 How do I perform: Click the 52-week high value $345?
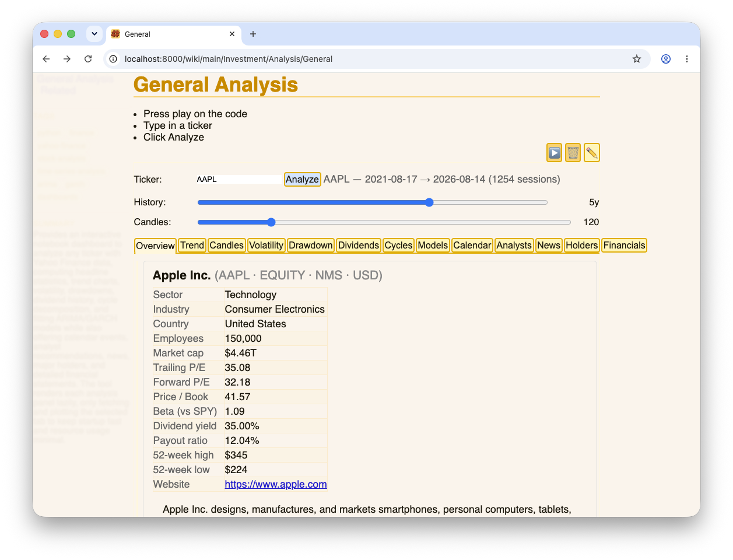[x=236, y=455]
